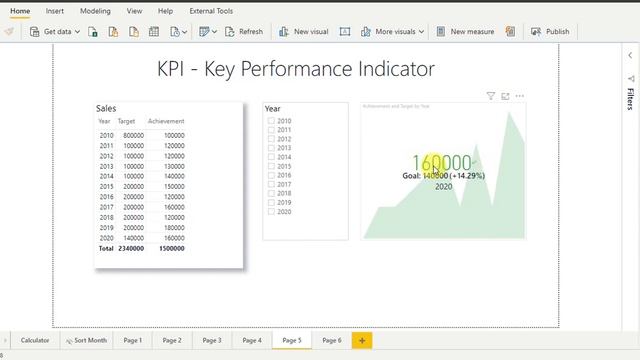Expand the Transform data dropdown arrow
Screen dimensions: 640x360
click(214, 31)
